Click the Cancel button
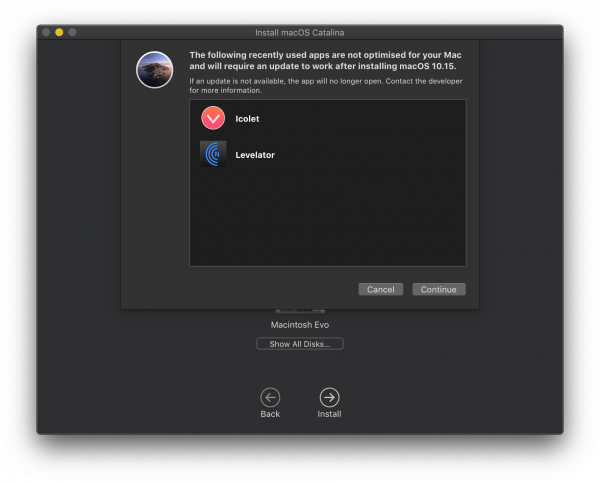The image size is (600, 483). tap(380, 289)
